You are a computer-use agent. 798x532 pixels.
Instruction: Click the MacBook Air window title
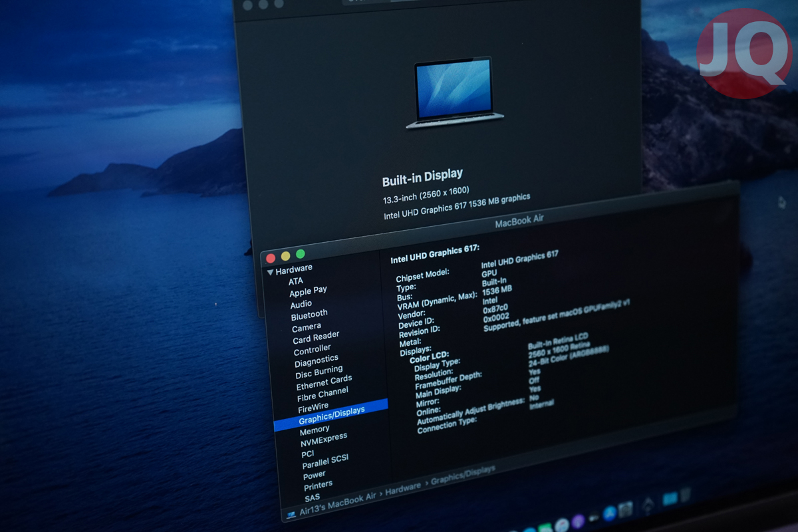[x=520, y=221]
